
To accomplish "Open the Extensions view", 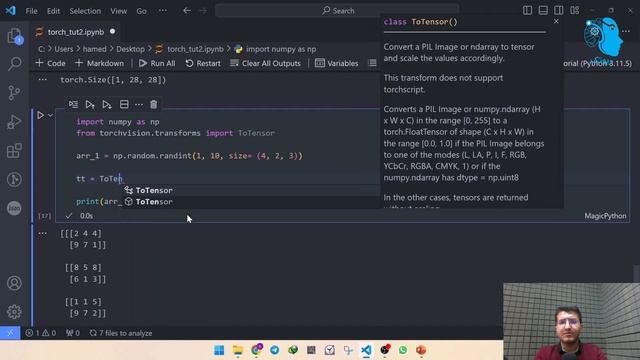I will click(x=14, y=151).
